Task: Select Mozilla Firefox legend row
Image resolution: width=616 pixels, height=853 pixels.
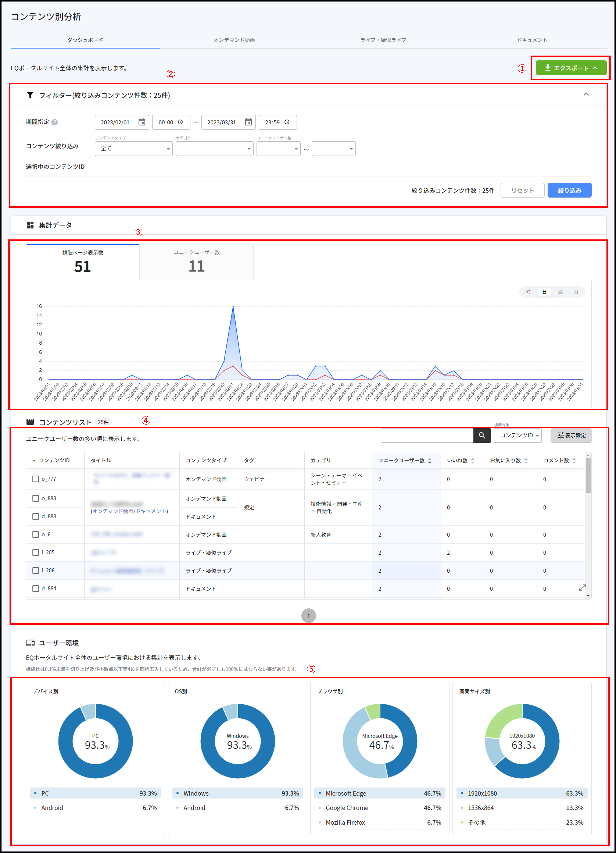Action: (380, 823)
